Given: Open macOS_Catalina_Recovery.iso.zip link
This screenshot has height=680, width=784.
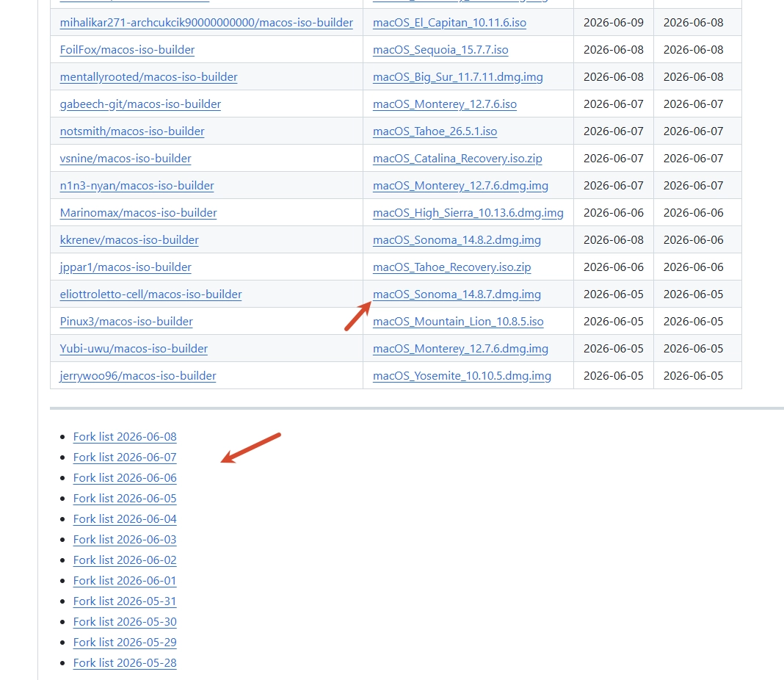Looking at the screenshot, I should 457,159.
